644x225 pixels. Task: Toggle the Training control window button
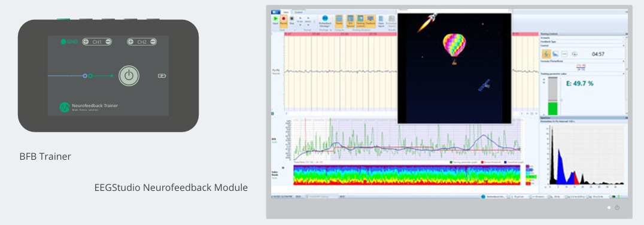click(360, 22)
